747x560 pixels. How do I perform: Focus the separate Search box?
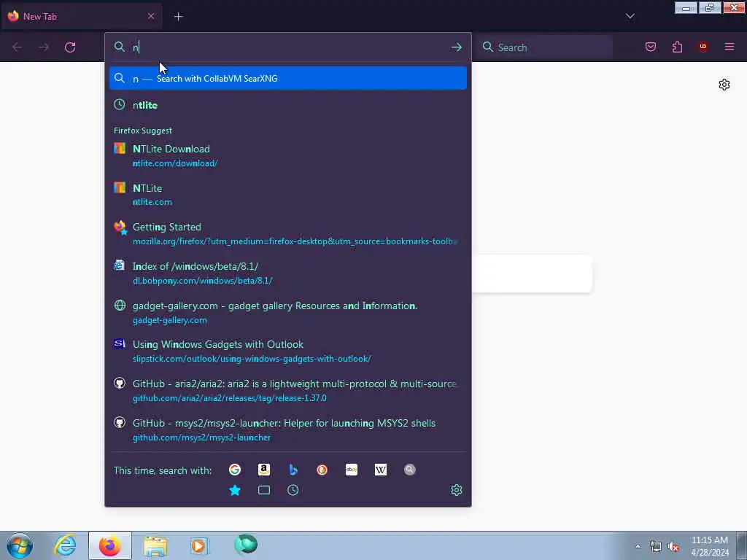[544, 47]
